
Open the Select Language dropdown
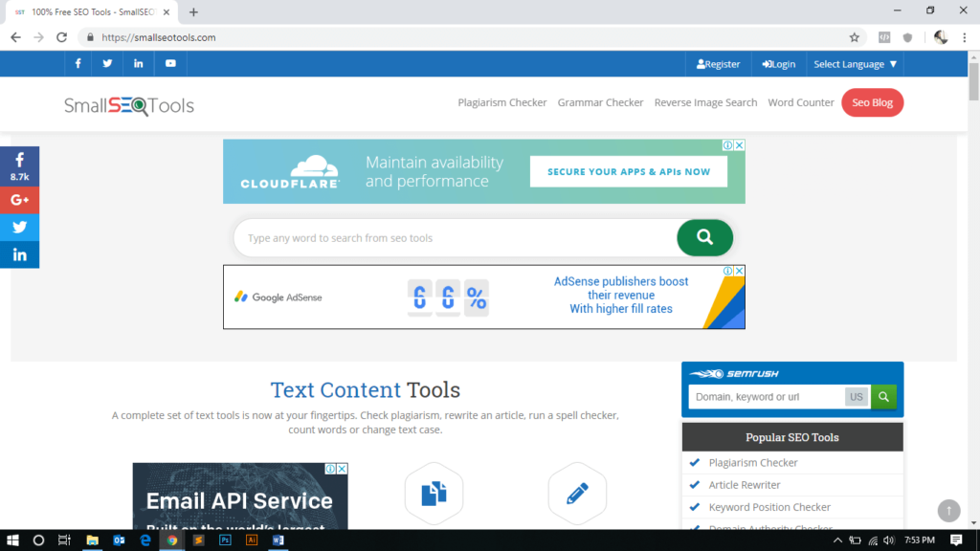[x=854, y=63]
